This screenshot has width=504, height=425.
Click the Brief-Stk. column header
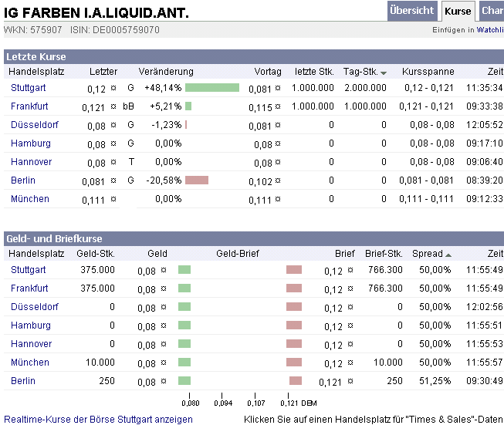tap(384, 254)
